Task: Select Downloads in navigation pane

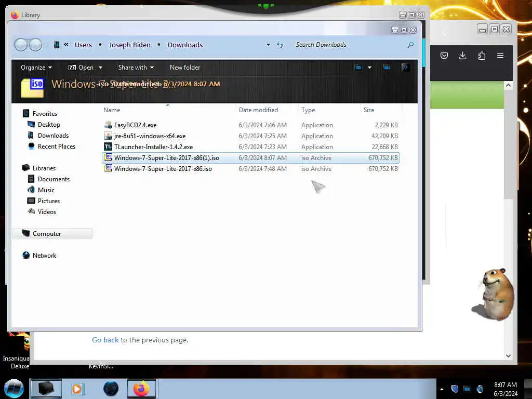Action: (54, 136)
